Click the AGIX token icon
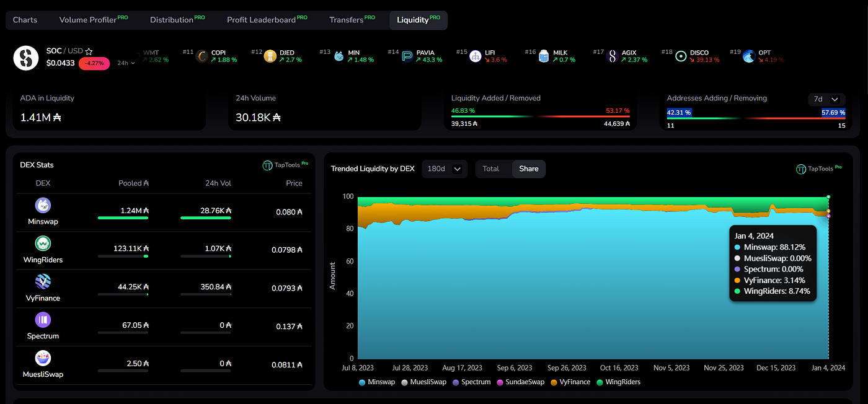The image size is (868, 404). [612, 56]
